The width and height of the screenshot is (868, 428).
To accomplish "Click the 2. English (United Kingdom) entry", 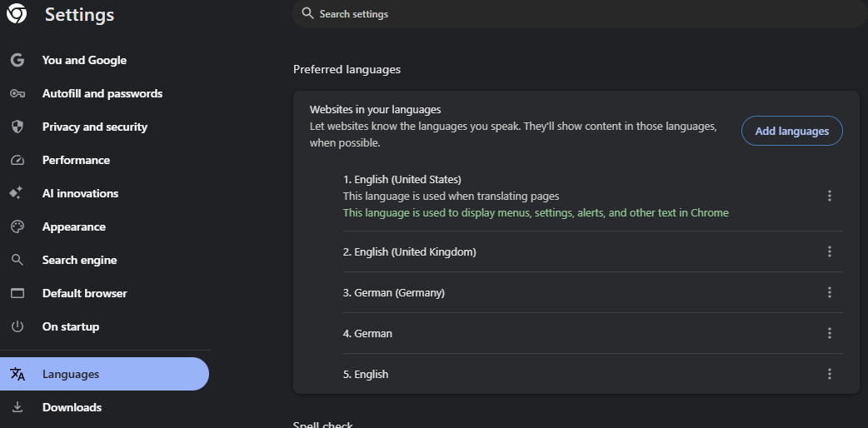I will (410, 252).
